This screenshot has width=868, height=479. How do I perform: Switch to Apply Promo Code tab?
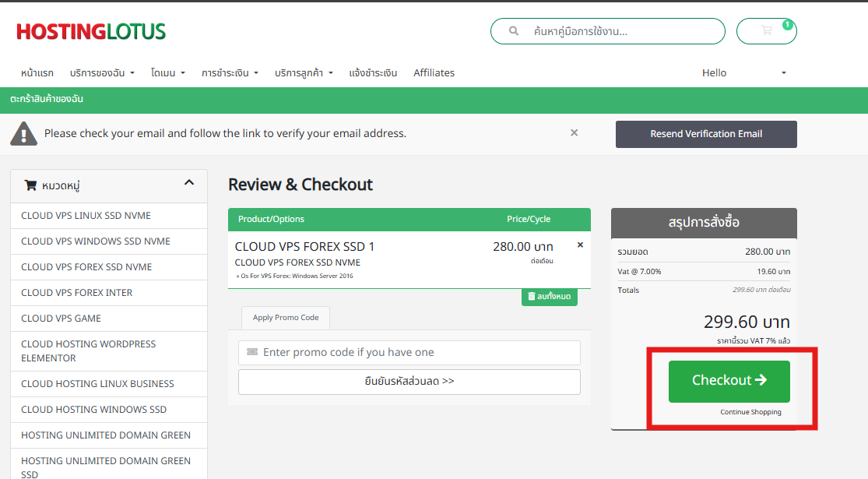tap(286, 317)
